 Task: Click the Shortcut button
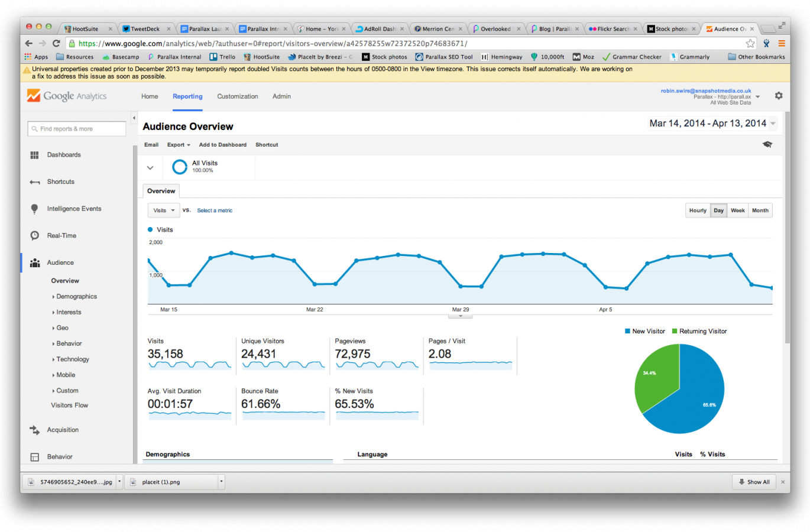coord(267,145)
